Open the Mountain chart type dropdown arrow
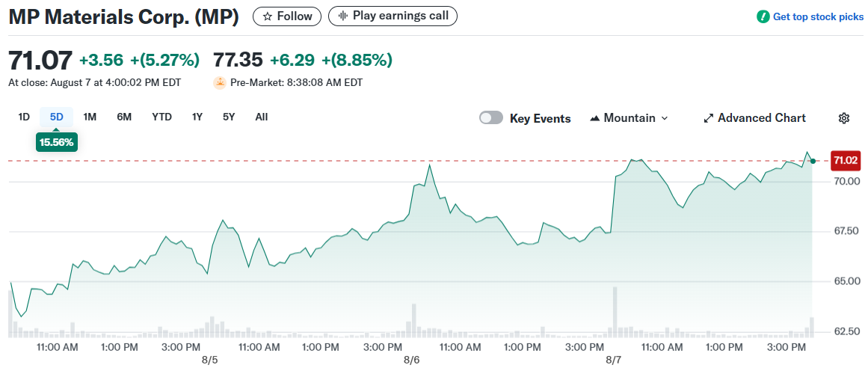 click(665, 118)
